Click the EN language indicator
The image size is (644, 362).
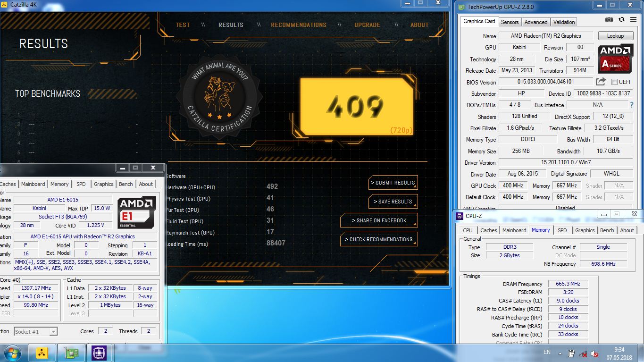click(x=547, y=352)
